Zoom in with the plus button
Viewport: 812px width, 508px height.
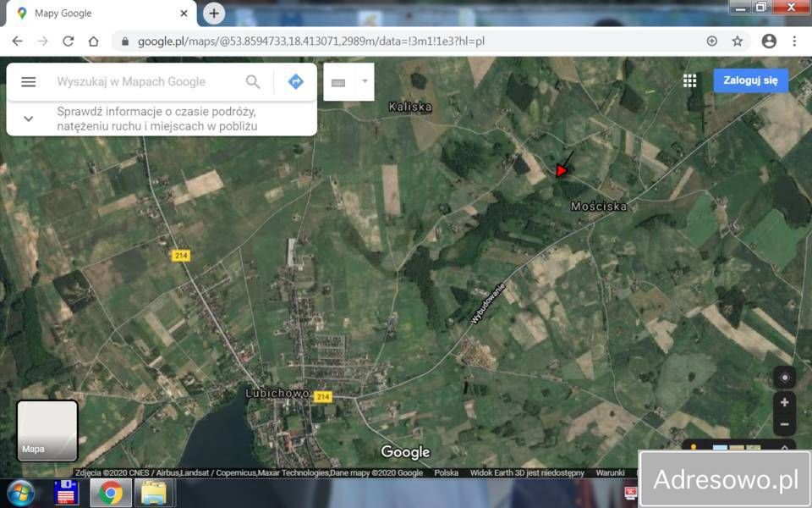coord(784,402)
